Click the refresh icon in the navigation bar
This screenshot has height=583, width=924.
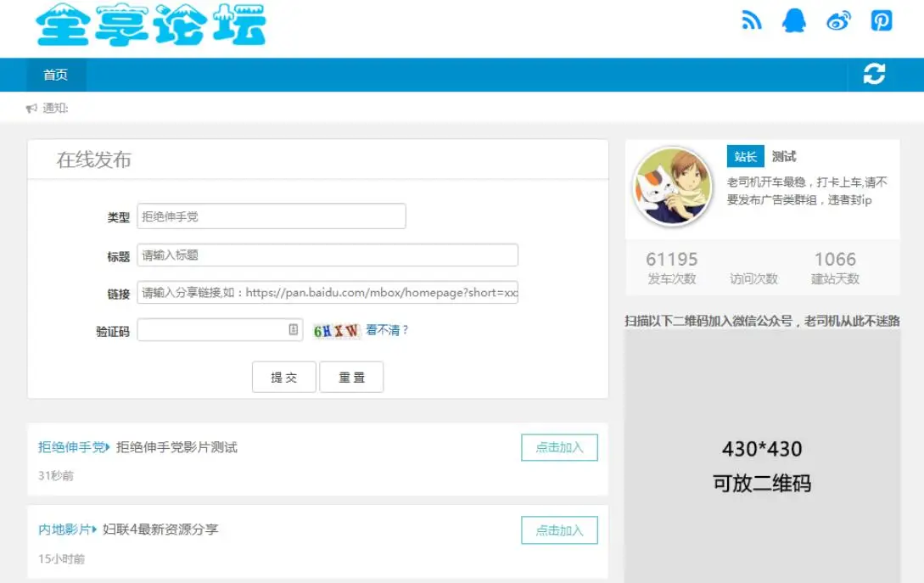pos(874,75)
